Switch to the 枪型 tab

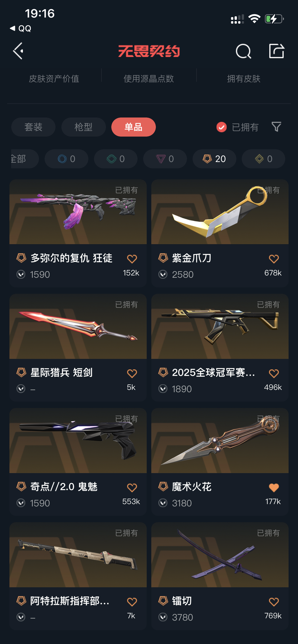pos(84,127)
